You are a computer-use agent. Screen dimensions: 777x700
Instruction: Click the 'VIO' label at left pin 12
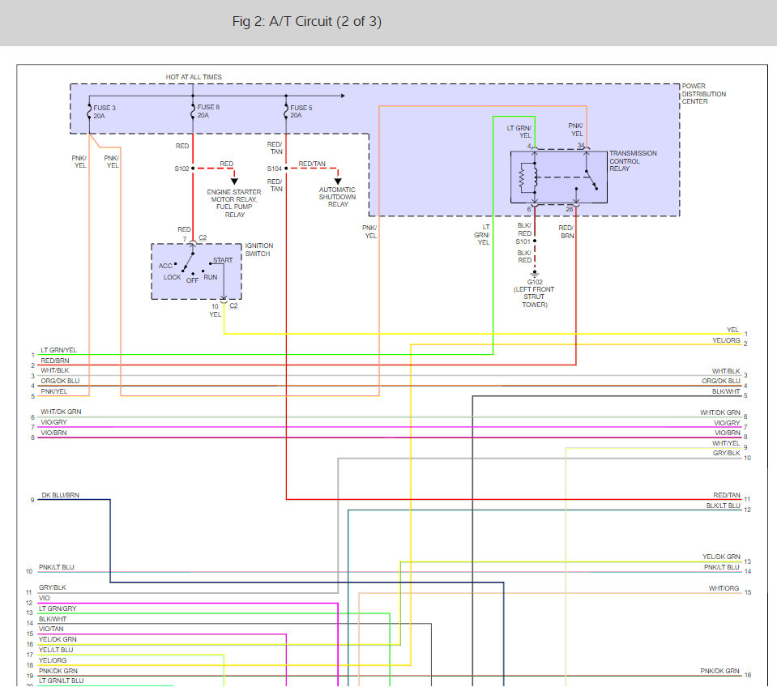pyautogui.click(x=44, y=598)
